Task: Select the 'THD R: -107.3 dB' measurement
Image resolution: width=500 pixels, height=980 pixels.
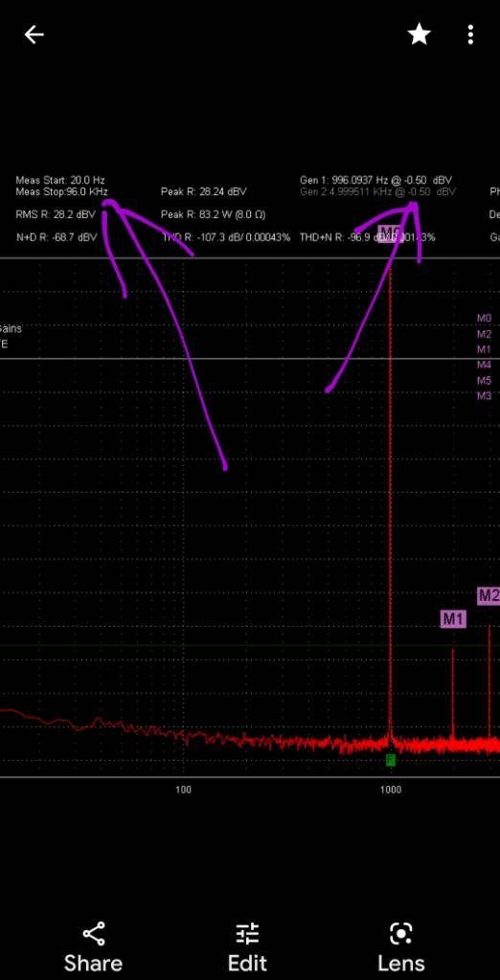Action: (226, 237)
